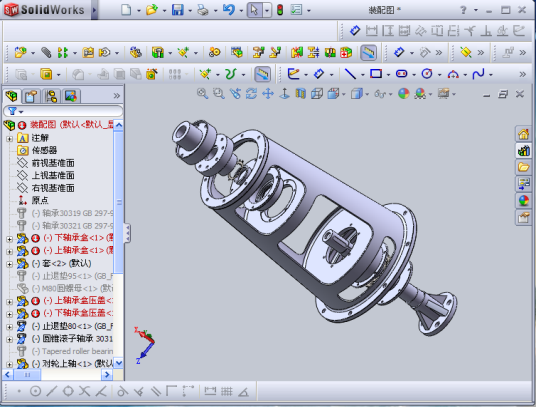Toggle the quadrant snap icon
The image size is (536, 408).
tap(68, 391)
